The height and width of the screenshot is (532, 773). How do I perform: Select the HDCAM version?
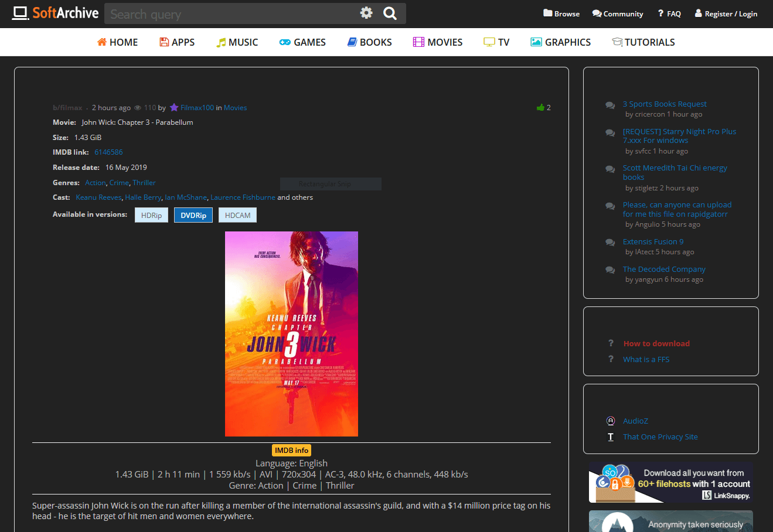point(237,215)
